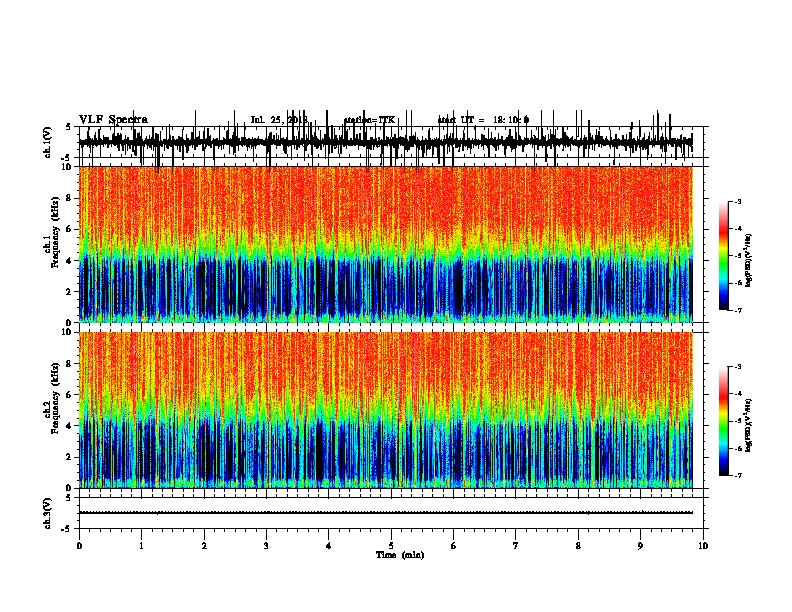Click the ch.1 spectrogram "4" kHz tick
The height and width of the screenshot is (612, 792).
pyautogui.click(x=69, y=261)
